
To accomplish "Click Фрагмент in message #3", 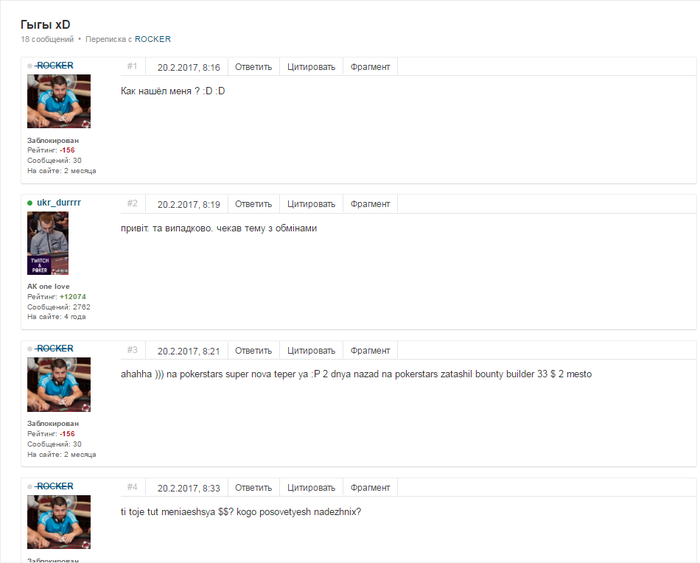I will pos(370,351).
